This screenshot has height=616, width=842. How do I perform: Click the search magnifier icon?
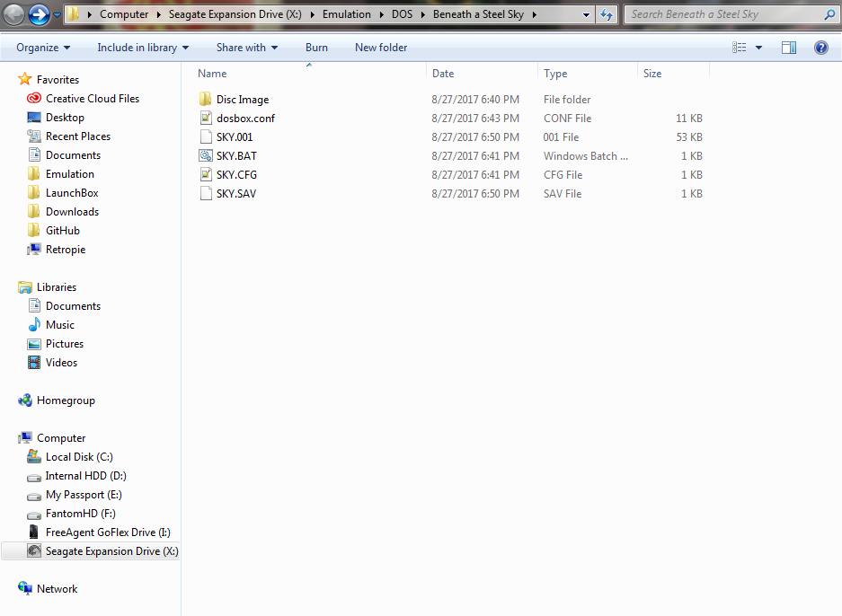(x=829, y=14)
